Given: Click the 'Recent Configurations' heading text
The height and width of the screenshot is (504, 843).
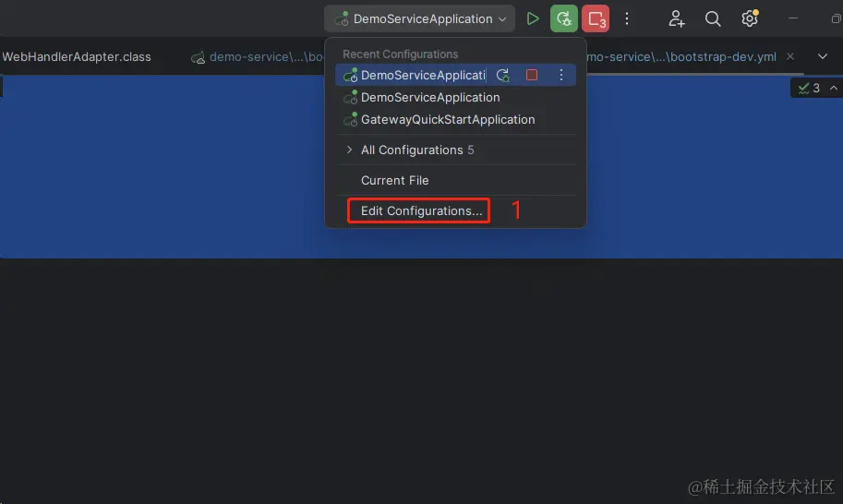Looking at the screenshot, I should pos(400,54).
